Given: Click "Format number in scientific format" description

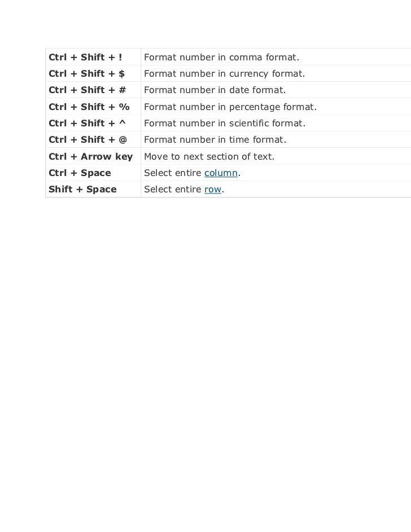Looking at the screenshot, I should point(225,123).
